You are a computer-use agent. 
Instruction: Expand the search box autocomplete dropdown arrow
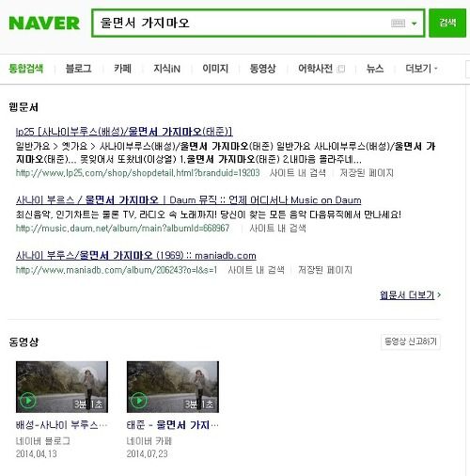[x=415, y=24]
